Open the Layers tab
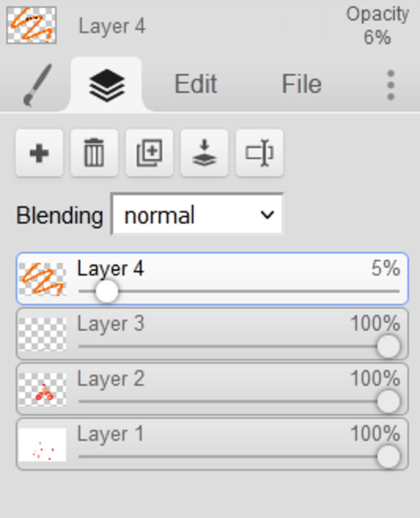Viewport: 420px width, 518px height. pyautogui.click(x=107, y=85)
